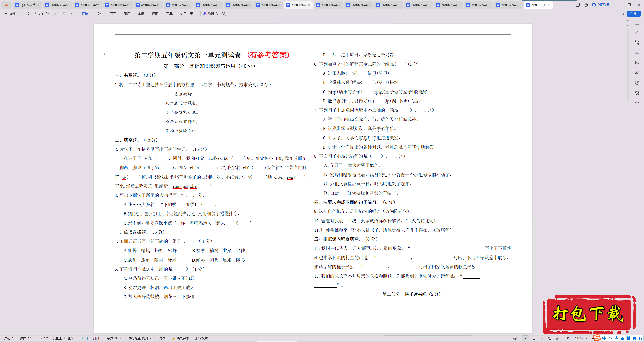Click 兼容模式 in status bar
The height and width of the screenshot is (342, 644).
pos(202,338)
